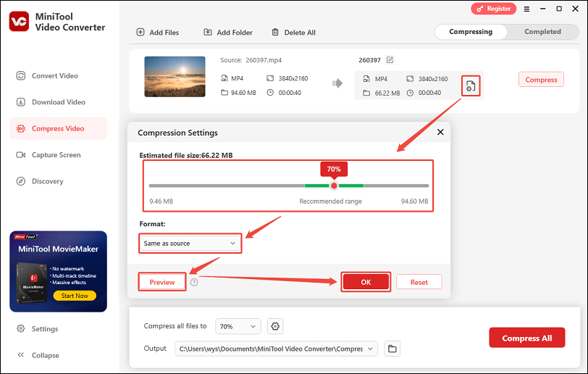Image resolution: width=588 pixels, height=374 pixels.
Task: Click the Estimated file size text
Action: click(186, 155)
